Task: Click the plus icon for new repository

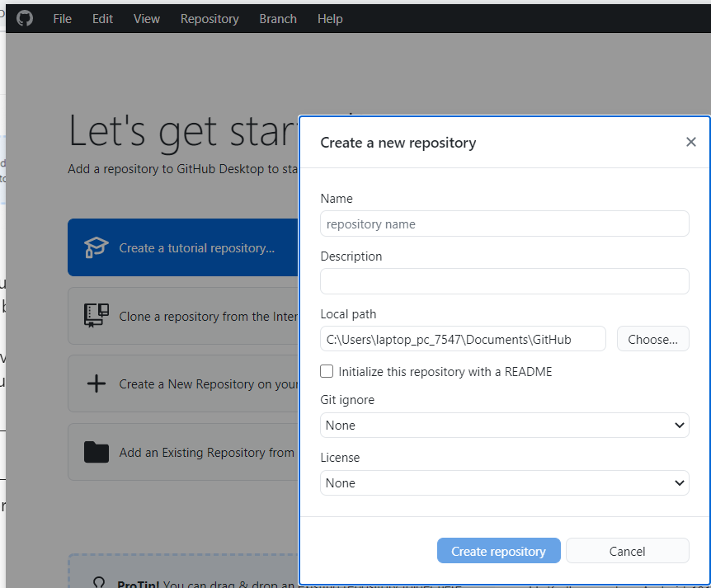Action: [x=97, y=383]
